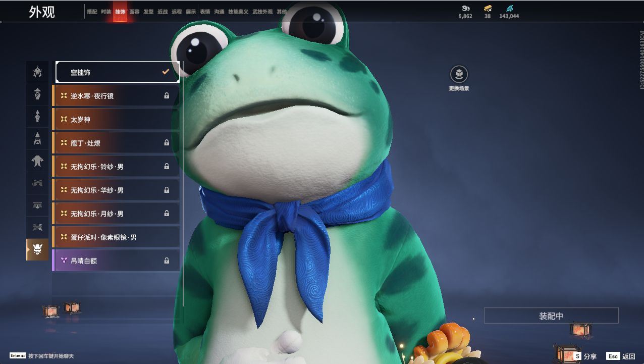Open the bamboo-hat figure sidebar category
Screen dimensions: 644x364
(37, 94)
